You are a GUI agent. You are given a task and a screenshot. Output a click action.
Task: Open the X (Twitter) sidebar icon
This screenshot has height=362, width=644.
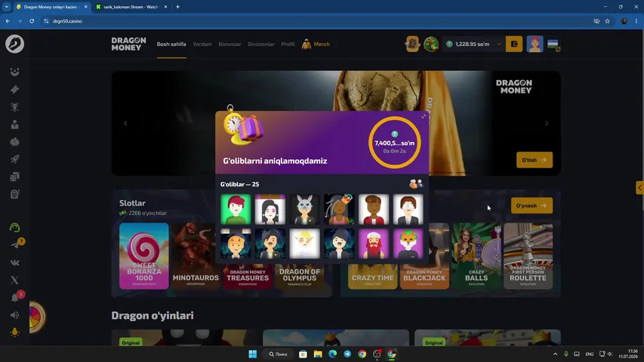[15, 280]
